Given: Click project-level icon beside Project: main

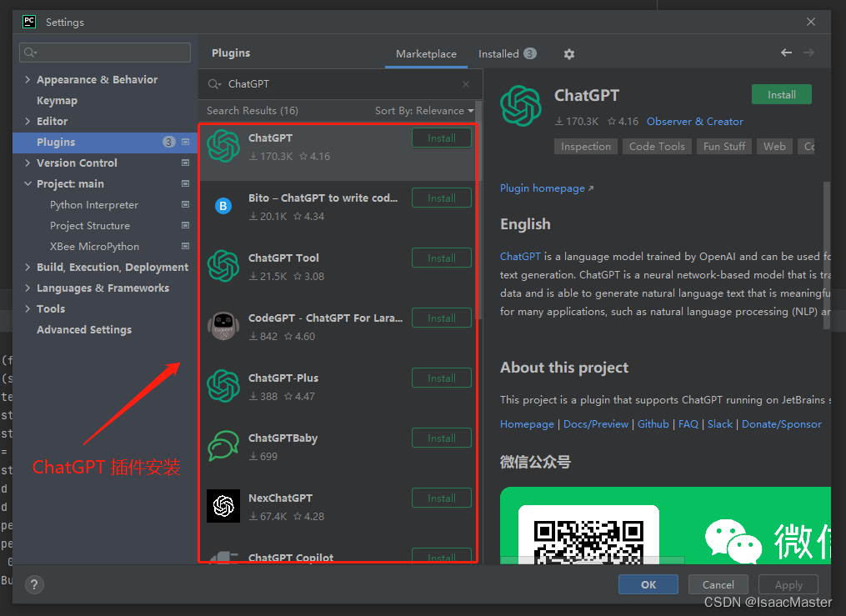Looking at the screenshot, I should [186, 183].
